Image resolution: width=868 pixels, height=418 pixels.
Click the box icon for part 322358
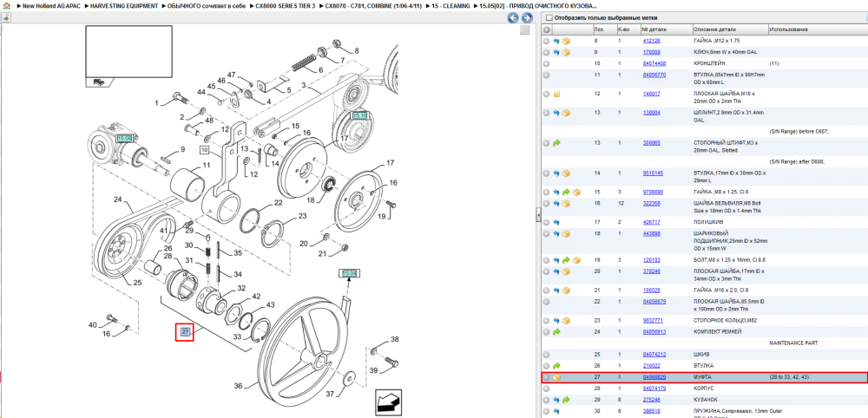pyautogui.click(x=566, y=204)
